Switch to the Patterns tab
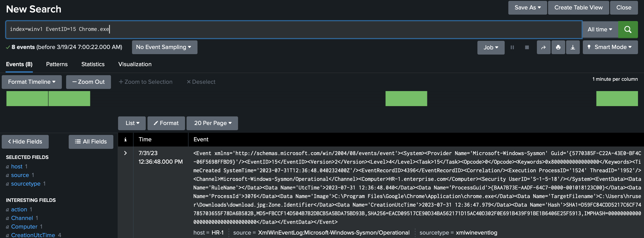The height and width of the screenshot is (238, 644). (57, 64)
